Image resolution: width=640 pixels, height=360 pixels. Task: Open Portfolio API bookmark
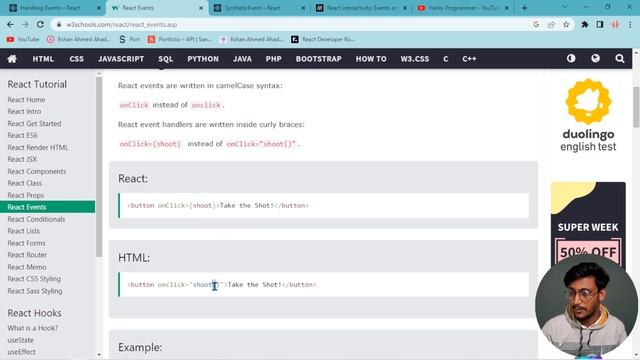(x=180, y=39)
